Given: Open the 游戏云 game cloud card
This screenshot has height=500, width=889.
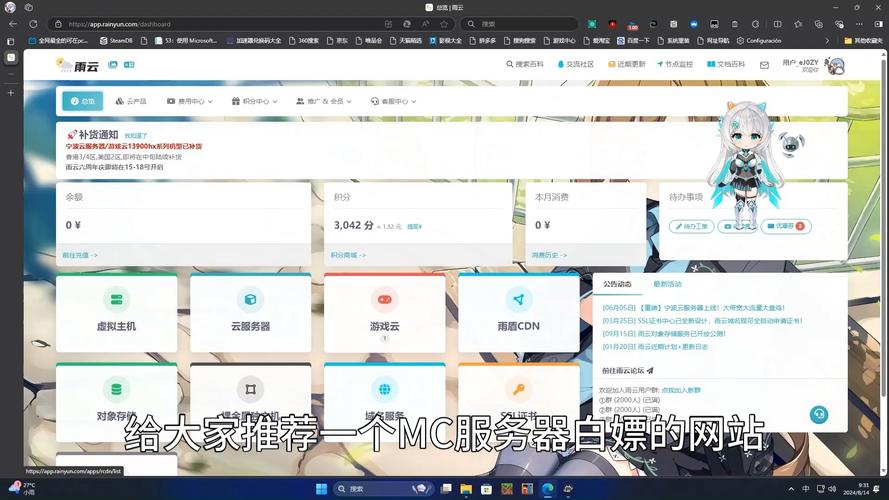Looking at the screenshot, I should (384, 313).
